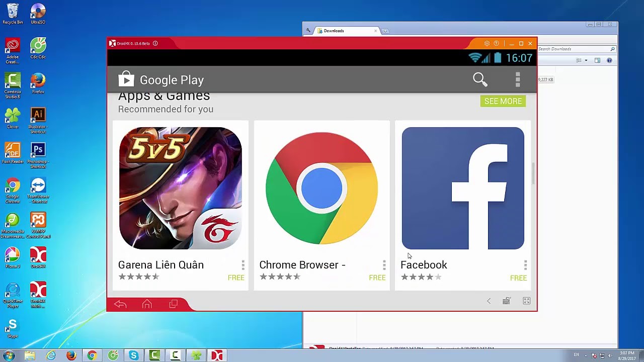Screen dimensions: 644x362
Task: Toggle Droid4X fullscreen mode icon
Action: tap(525, 301)
